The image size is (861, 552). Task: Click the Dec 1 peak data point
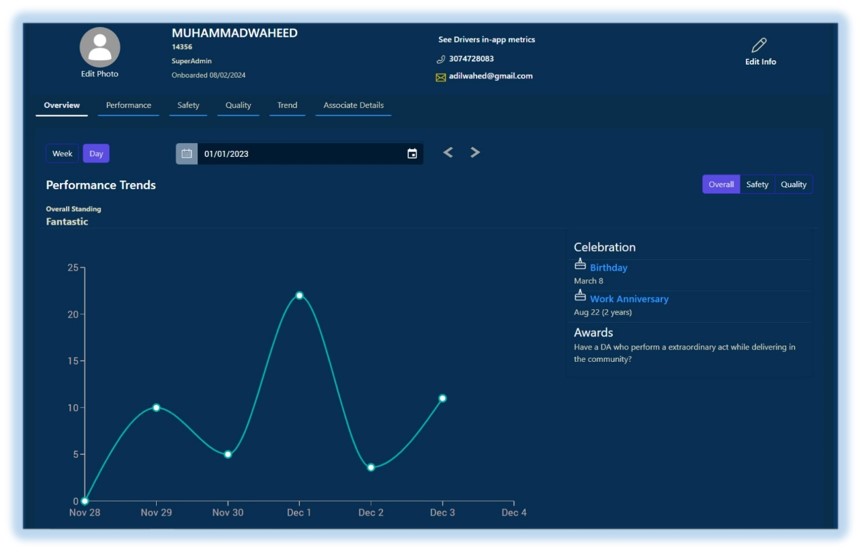[299, 295]
